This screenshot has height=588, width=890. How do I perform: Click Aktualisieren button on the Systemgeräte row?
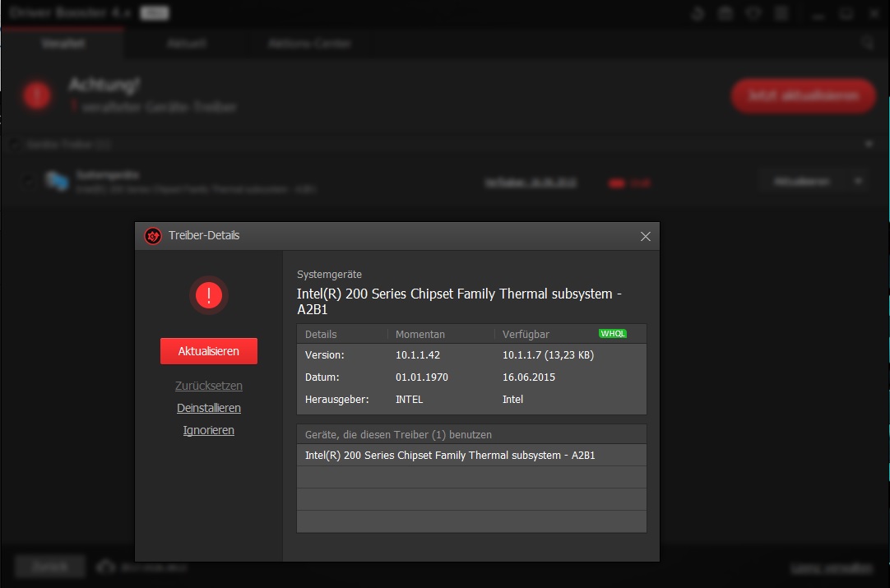pyautogui.click(x=802, y=182)
